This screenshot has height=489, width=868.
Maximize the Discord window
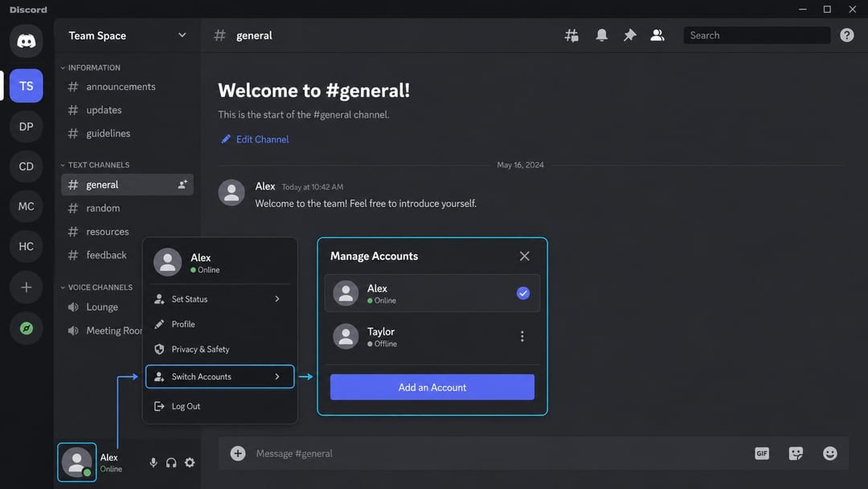(827, 9)
